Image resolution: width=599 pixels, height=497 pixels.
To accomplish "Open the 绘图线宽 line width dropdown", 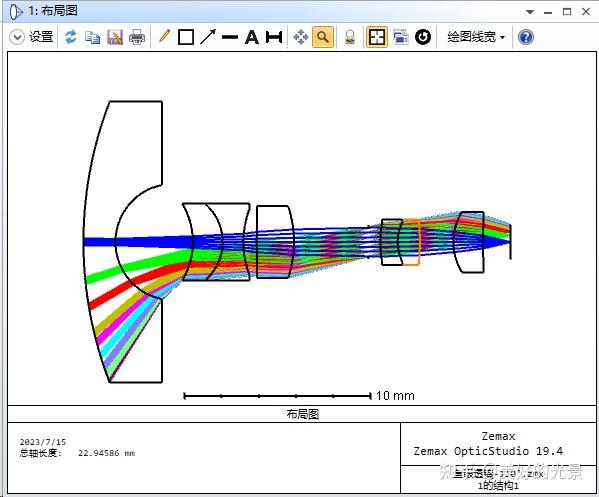I will [x=476, y=37].
